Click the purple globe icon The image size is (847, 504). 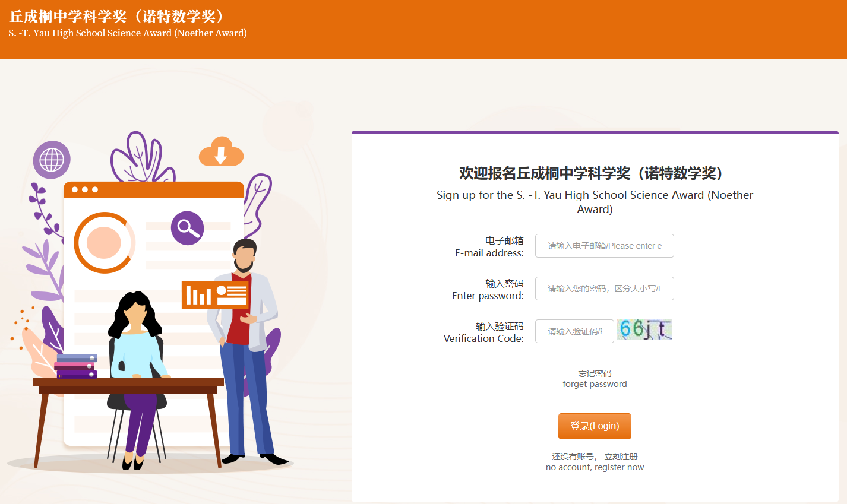click(x=52, y=160)
